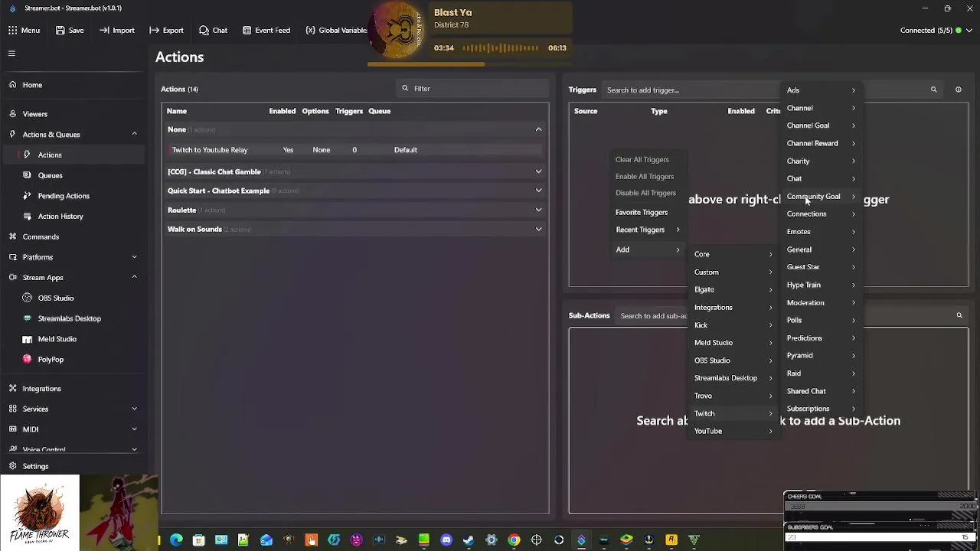Click the Sub-Actions search magnifier icon
Viewport: 980px width, 551px height.
(x=959, y=315)
